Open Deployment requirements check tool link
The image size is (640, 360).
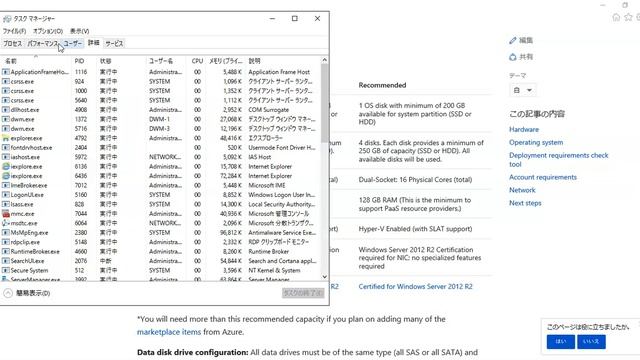click(x=558, y=160)
